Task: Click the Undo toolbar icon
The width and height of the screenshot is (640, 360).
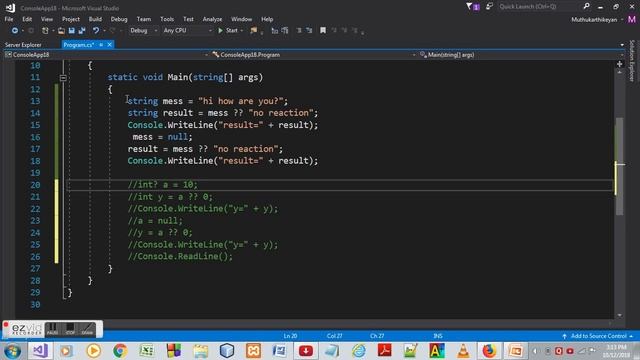Action: coord(96,31)
